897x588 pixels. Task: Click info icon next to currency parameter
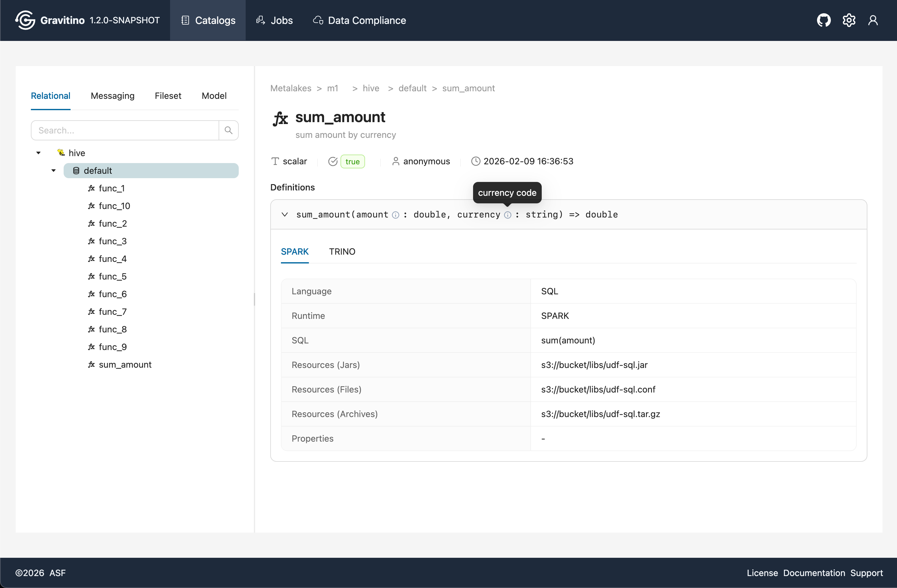[x=508, y=215]
